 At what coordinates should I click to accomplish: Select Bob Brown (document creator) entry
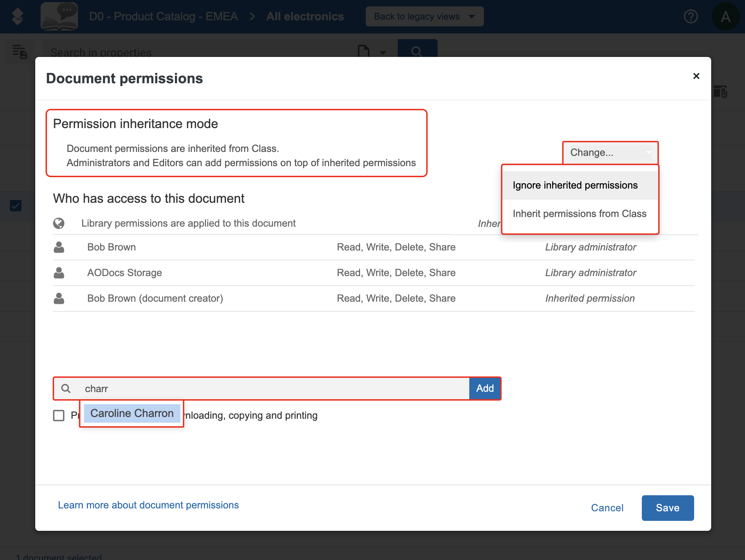pos(155,299)
